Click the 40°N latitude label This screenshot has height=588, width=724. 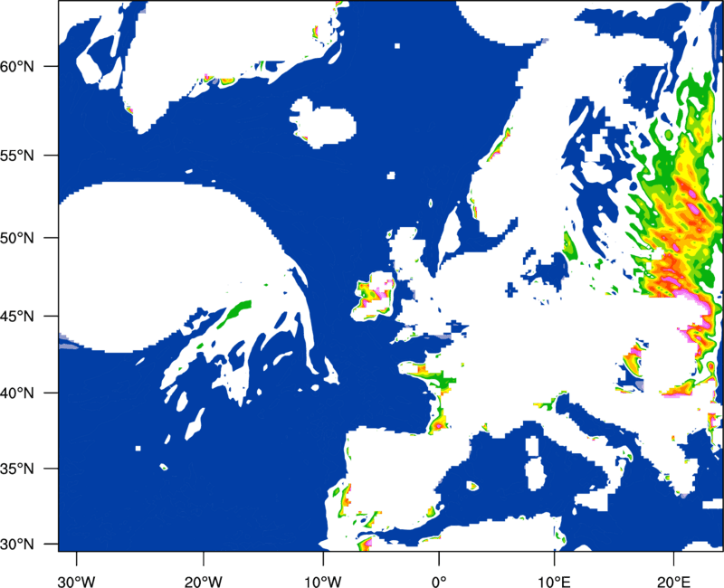pyautogui.click(x=17, y=394)
